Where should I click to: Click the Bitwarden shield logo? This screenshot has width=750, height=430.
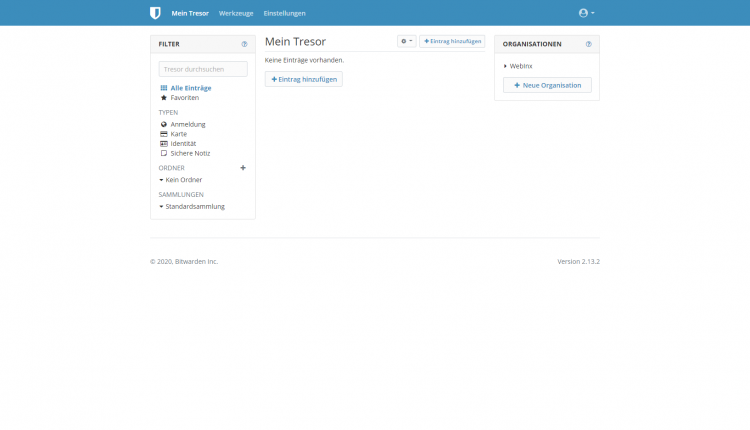155,13
